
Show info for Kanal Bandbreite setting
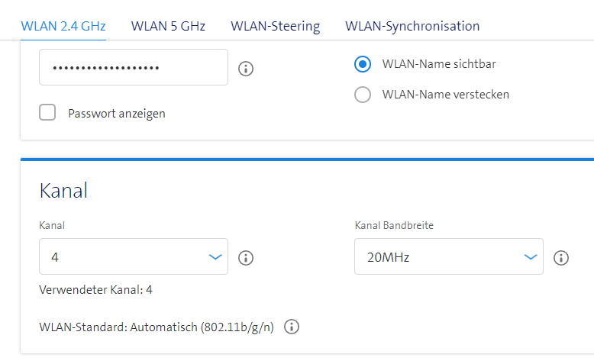point(561,258)
